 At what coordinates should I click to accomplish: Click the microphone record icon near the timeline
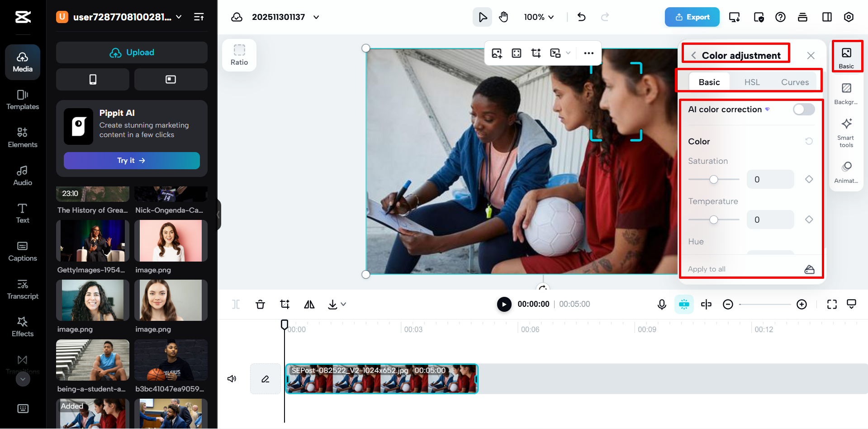(x=661, y=304)
